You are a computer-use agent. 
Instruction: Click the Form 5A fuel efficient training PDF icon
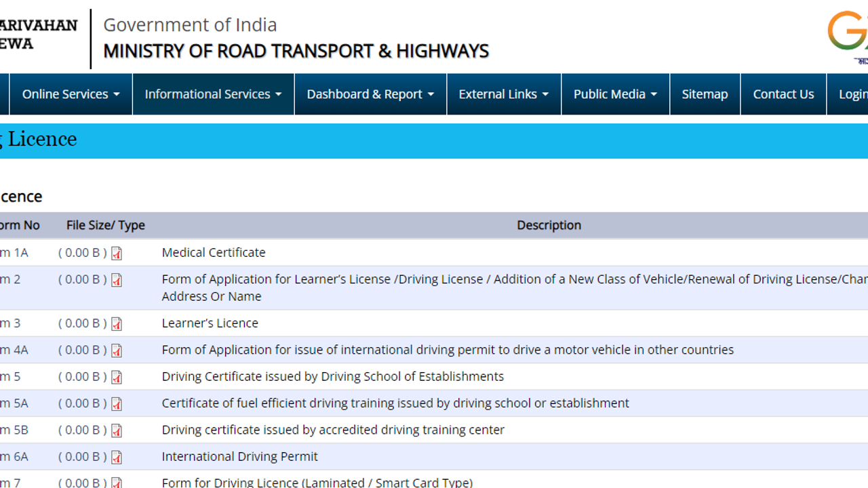point(116,403)
